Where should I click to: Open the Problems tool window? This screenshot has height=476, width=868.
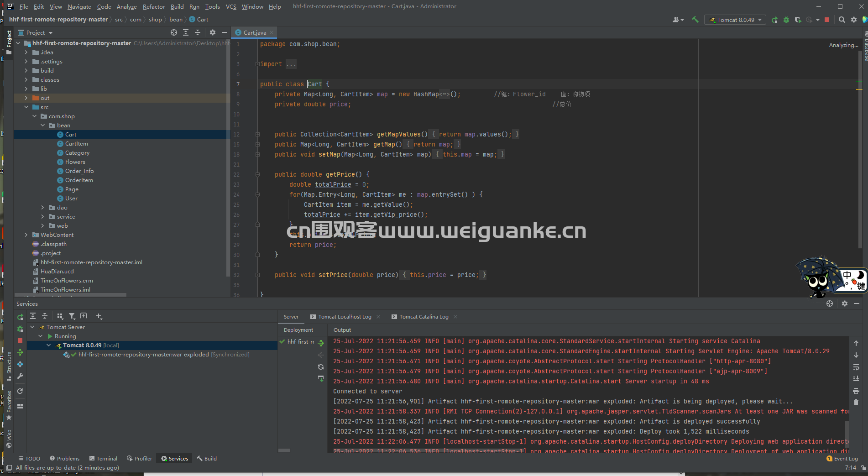(64, 459)
